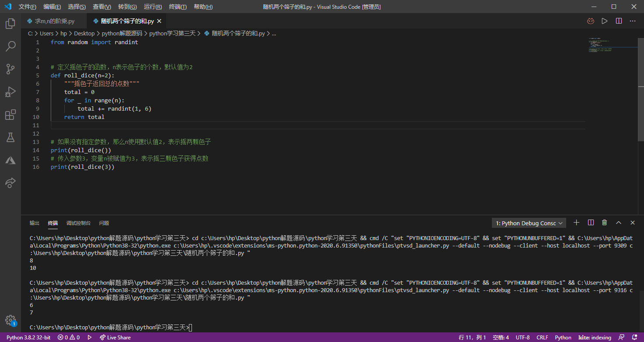
Task: Click the cat-face extension icon in editor toolbar
Action: [590, 21]
